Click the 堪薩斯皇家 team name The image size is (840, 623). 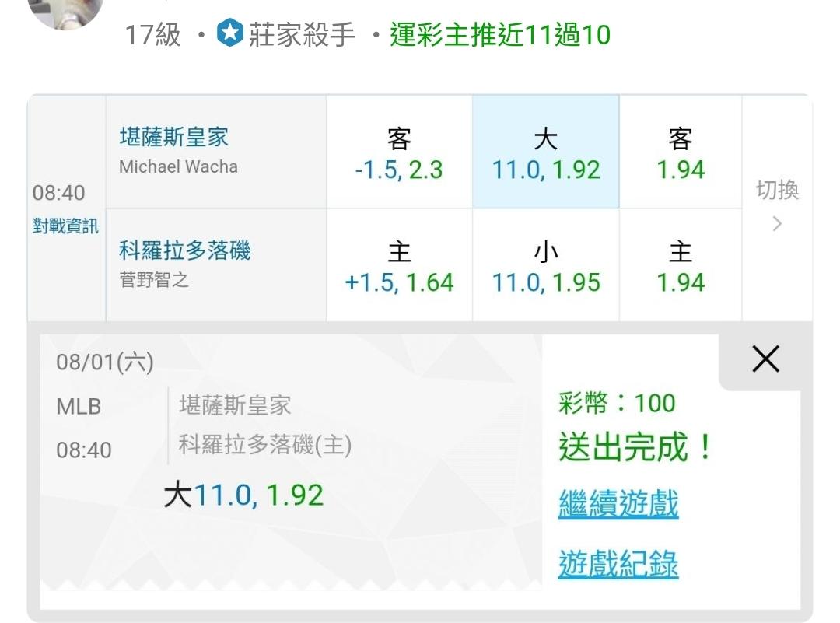174,137
